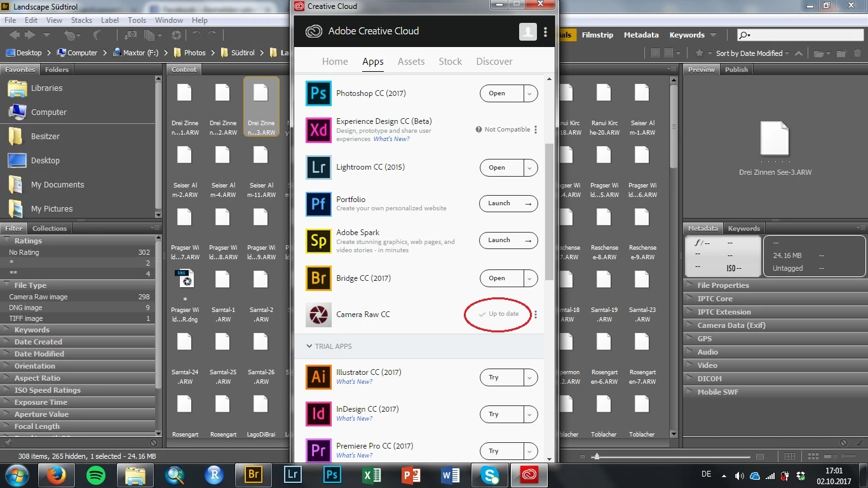Click the Premiere Pro CC Pr icon
The image size is (868, 488).
[318, 451]
